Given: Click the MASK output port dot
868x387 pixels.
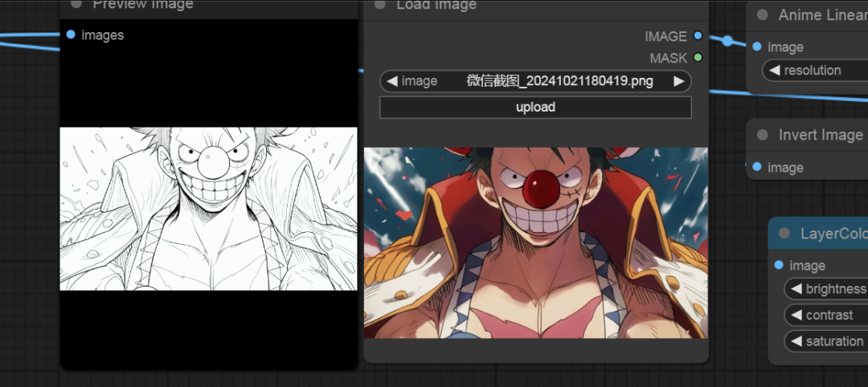Looking at the screenshot, I should click(x=698, y=58).
